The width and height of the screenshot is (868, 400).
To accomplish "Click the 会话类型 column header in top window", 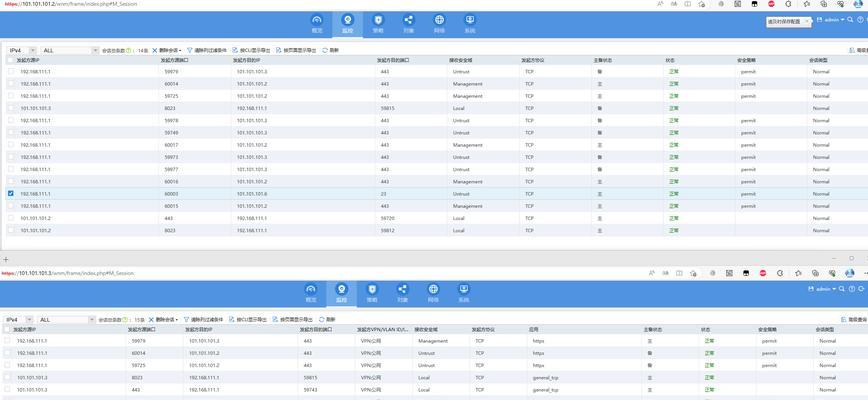I will (x=817, y=60).
